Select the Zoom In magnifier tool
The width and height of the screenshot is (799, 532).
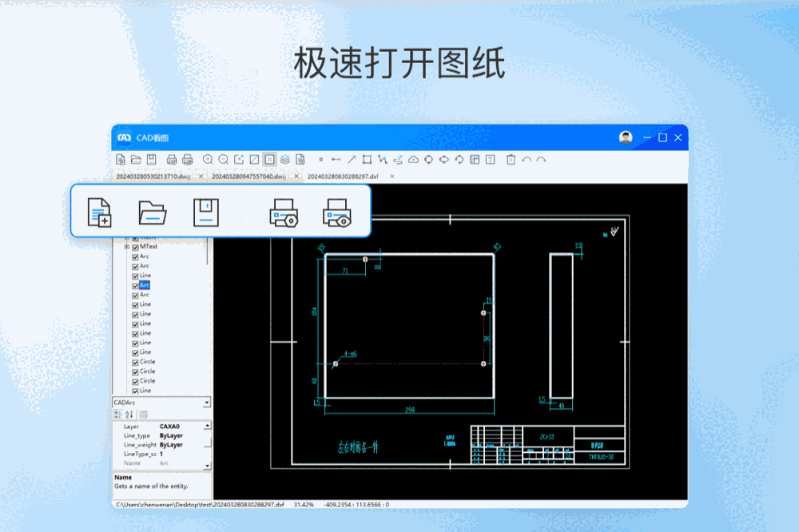tap(208, 159)
